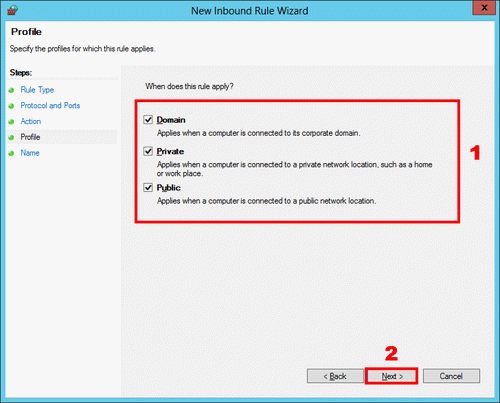Image resolution: width=500 pixels, height=403 pixels.
Task: Click the green bullet beside Profile step
Action: (x=11, y=137)
